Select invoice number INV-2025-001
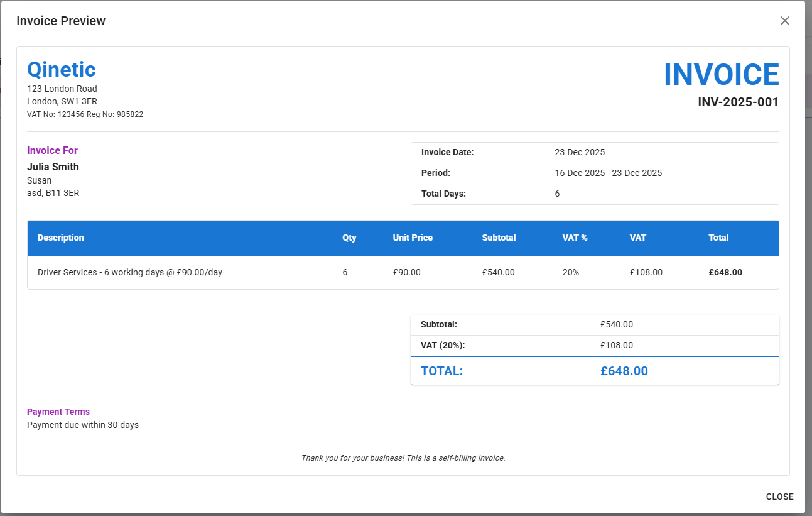Image resolution: width=812 pixels, height=516 pixels. point(738,102)
